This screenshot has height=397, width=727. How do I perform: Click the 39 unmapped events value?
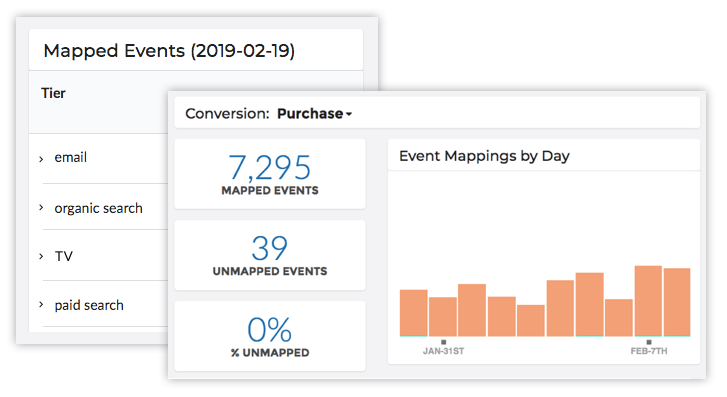tap(269, 248)
